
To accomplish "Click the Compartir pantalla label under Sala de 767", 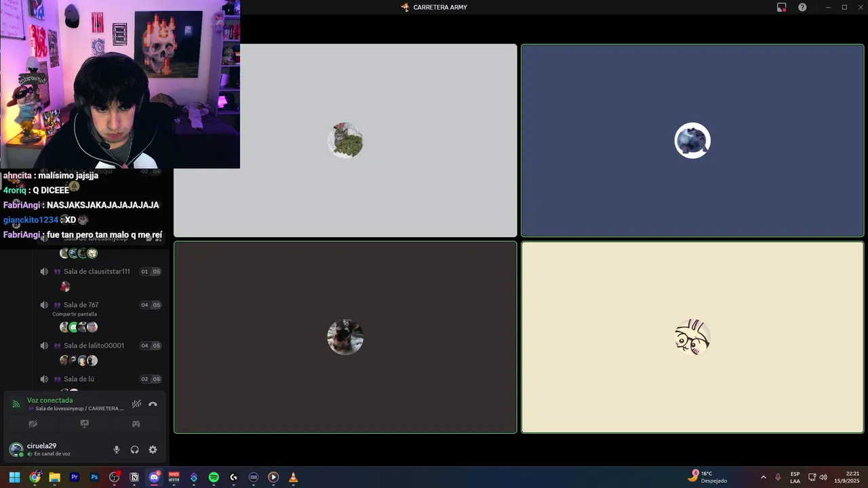I will [75, 314].
